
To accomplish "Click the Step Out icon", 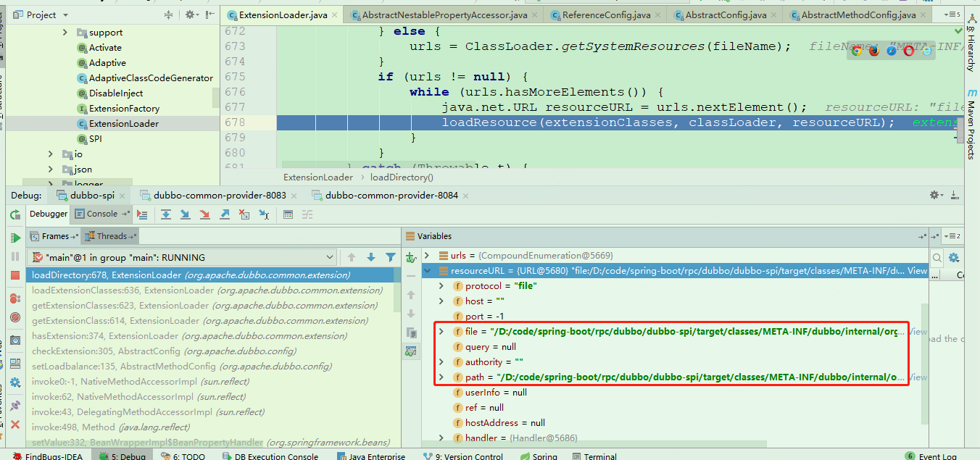I will point(225,214).
